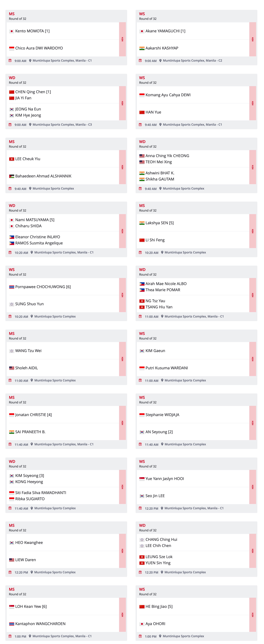This screenshot has width=264, height=644.
Task: Click India flag beside Aakarshi KASHYAP
Action: point(142,48)
